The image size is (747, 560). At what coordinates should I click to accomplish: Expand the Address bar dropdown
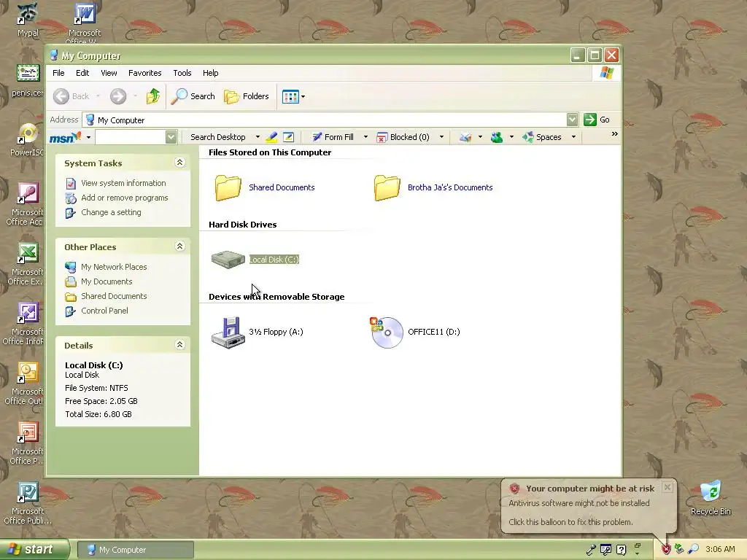coord(572,120)
